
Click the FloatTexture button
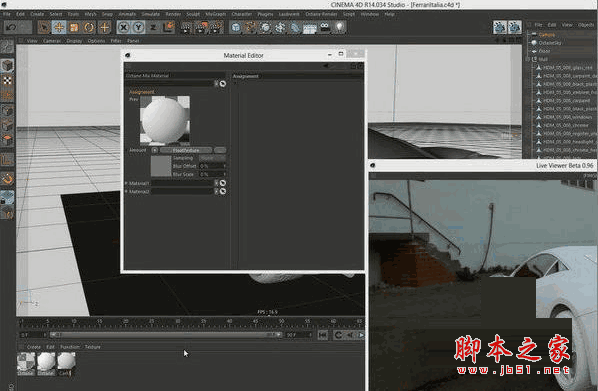(x=186, y=150)
